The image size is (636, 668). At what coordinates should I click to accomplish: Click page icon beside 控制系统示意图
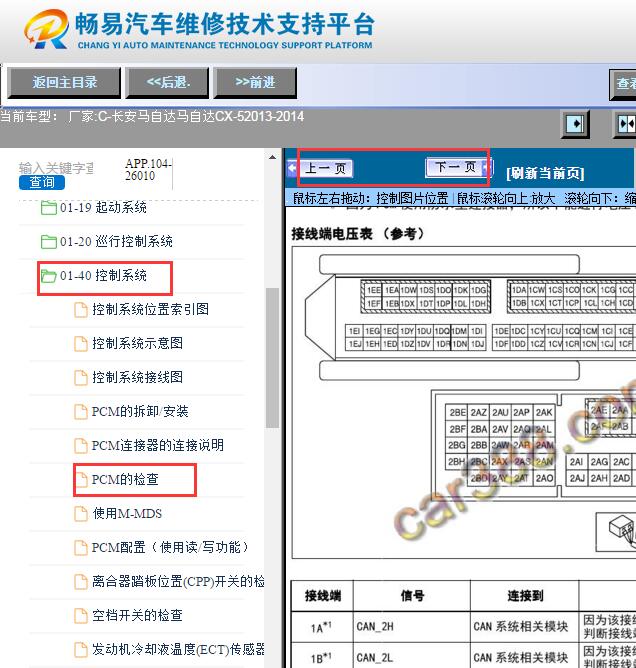81,344
